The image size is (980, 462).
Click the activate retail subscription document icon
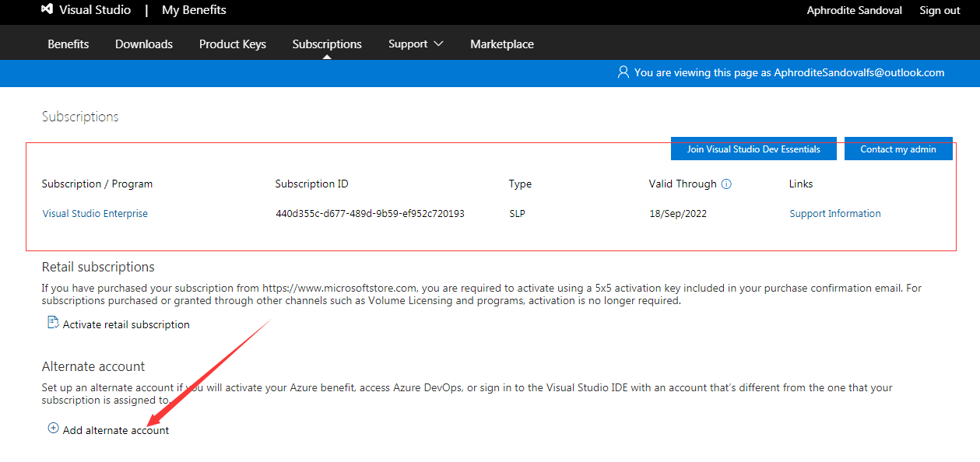click(53, 323)
